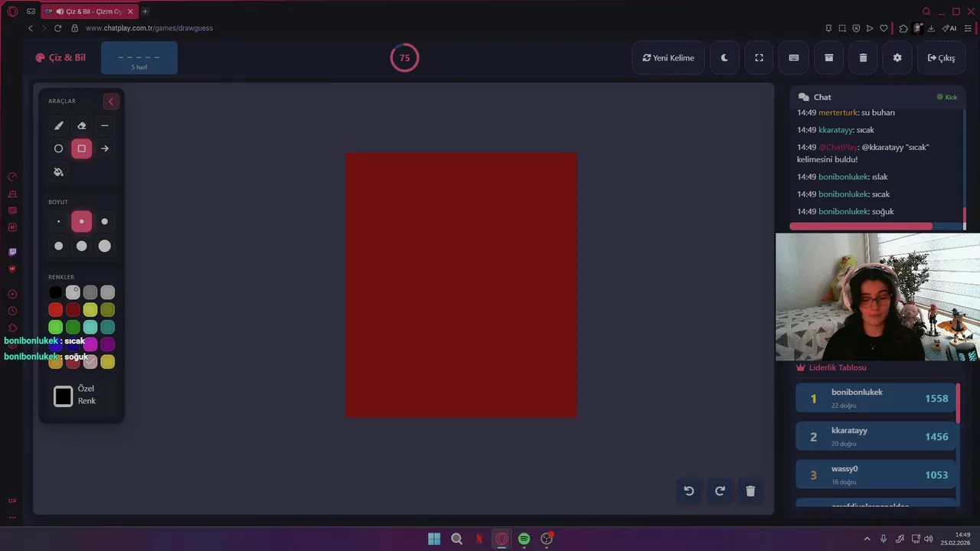Open a new browser tab
Image resolution: width=980 pixels, height=551 pixels.
pyautogui.click(x=145, y=11)
